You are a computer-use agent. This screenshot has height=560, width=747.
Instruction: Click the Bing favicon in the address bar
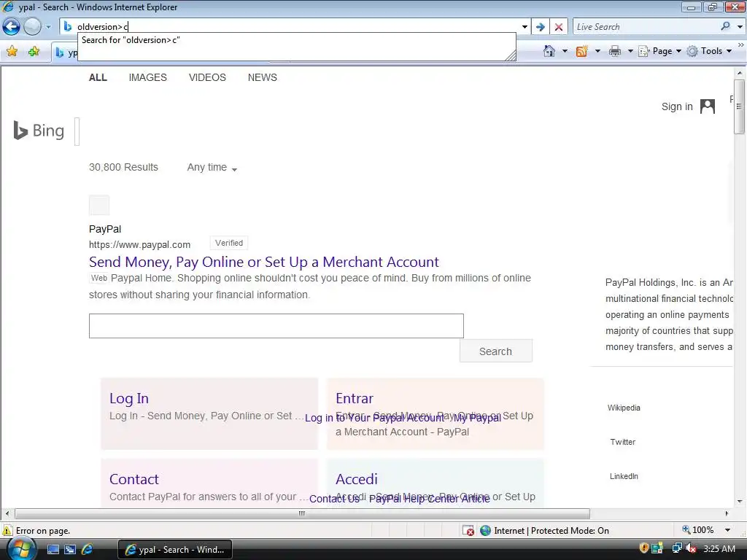click(68, 27)
